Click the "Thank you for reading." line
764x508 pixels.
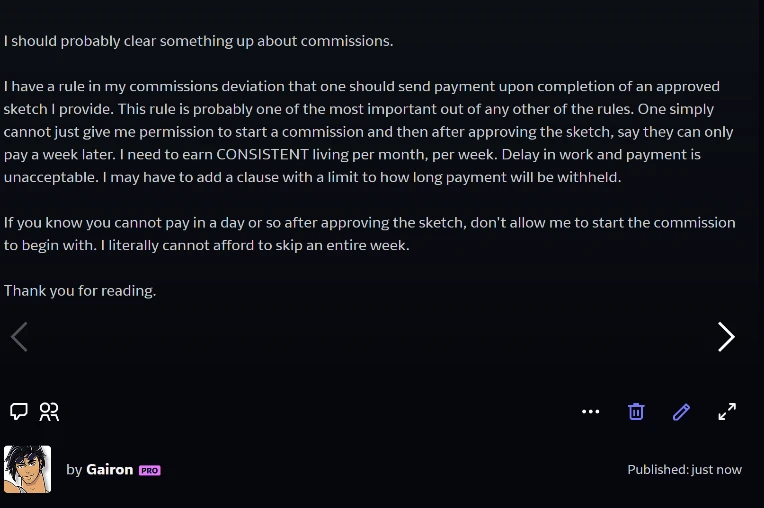80,291
